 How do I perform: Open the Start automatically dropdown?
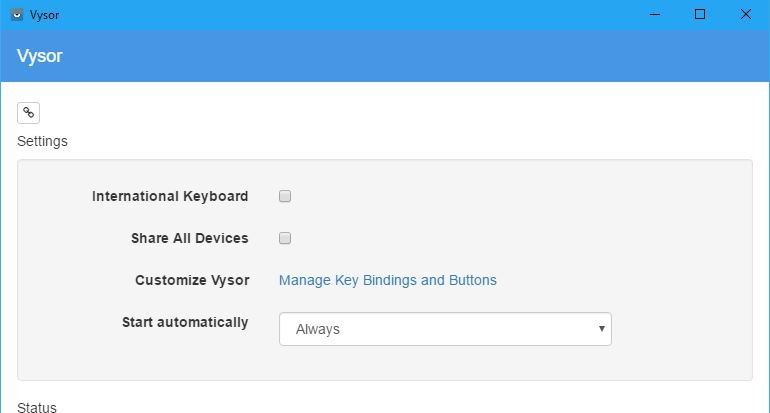pyautogui.click(x=445, y=329)
